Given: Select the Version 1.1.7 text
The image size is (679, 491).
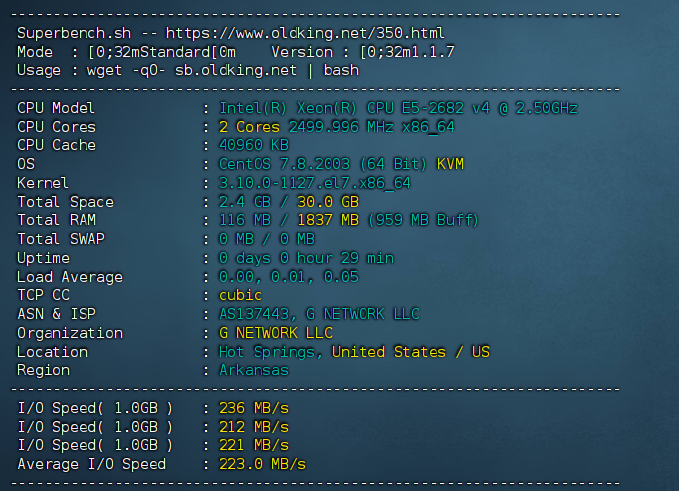Looking at the screenshot, I should 363,52.
